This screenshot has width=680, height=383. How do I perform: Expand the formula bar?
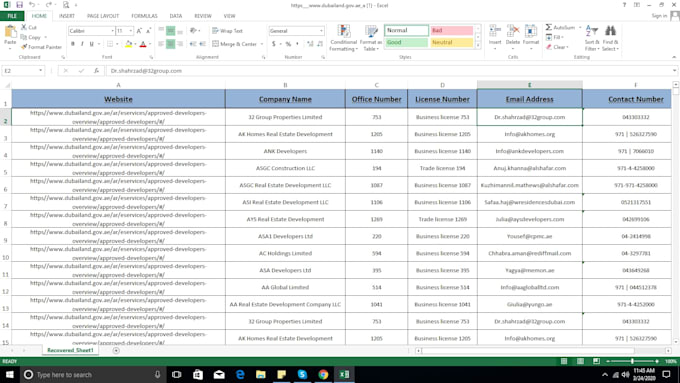click(674, 70)
